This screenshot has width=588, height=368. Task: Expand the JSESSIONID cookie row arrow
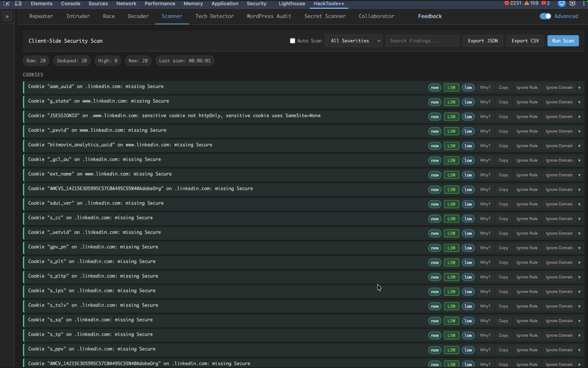(579, 117)
